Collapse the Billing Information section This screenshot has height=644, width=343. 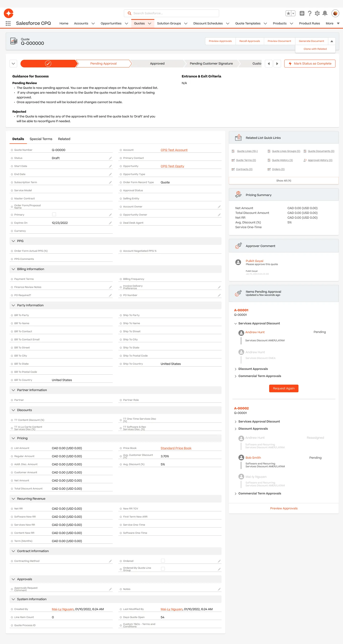tap(14, 269)
